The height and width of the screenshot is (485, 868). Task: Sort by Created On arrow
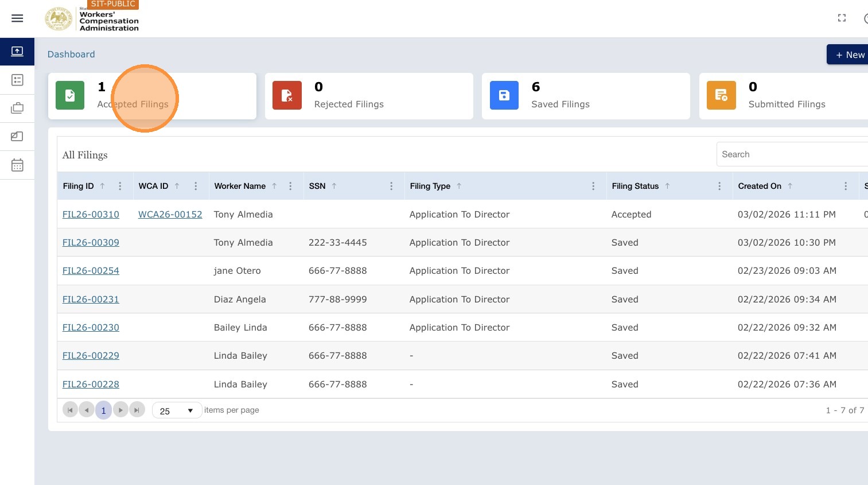coord(790,186)
